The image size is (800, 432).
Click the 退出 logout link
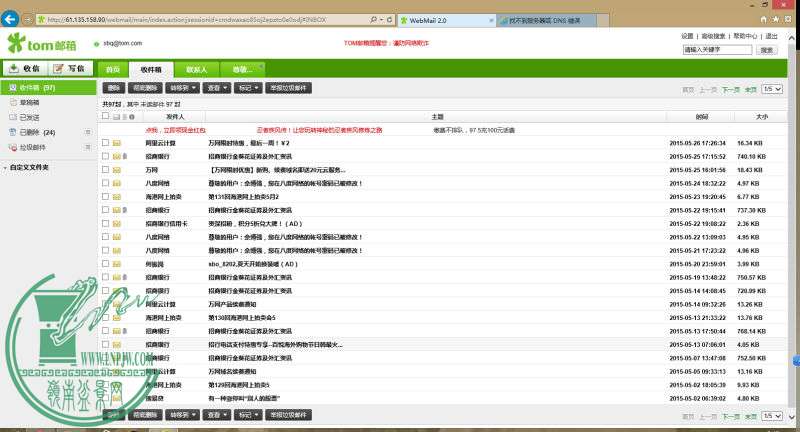click(771, 36)
